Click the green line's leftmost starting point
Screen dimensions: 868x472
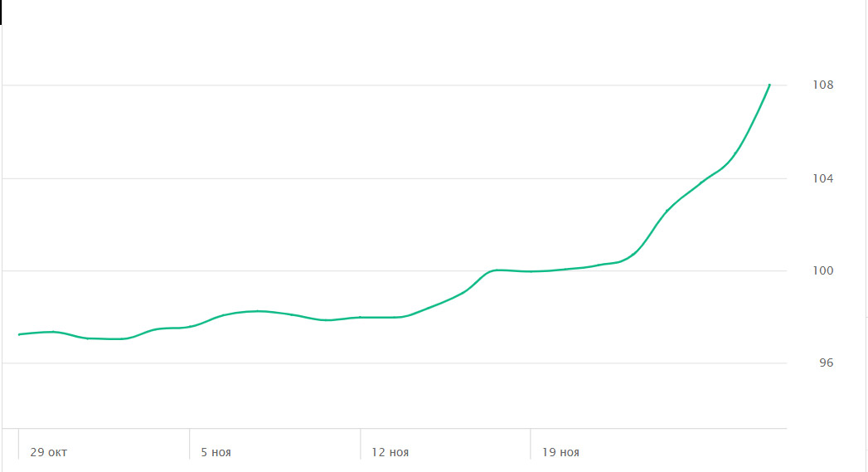click(19, 334)
